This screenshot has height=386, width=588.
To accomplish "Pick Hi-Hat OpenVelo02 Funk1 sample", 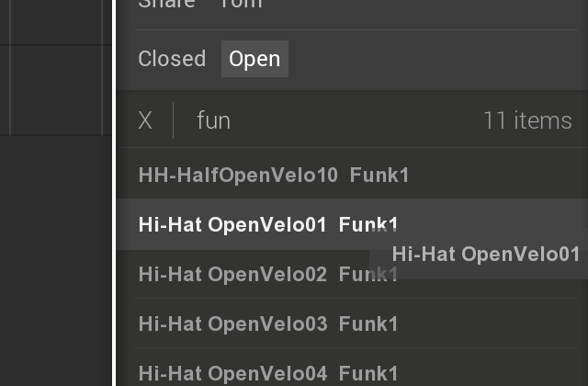I will (x=267, y=274).
